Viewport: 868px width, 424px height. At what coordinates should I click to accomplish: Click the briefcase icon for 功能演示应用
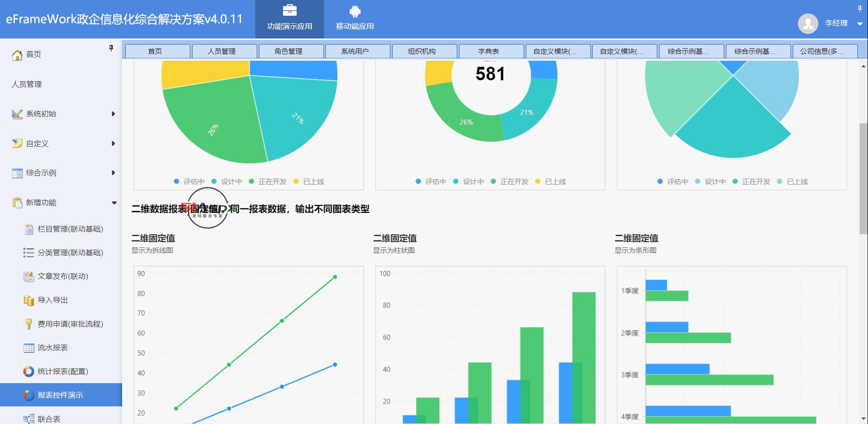[x=290, y=10]
